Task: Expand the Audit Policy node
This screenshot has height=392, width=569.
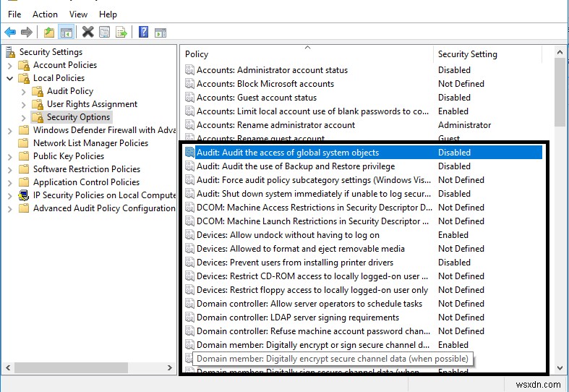Action: [x=24, y=92]
